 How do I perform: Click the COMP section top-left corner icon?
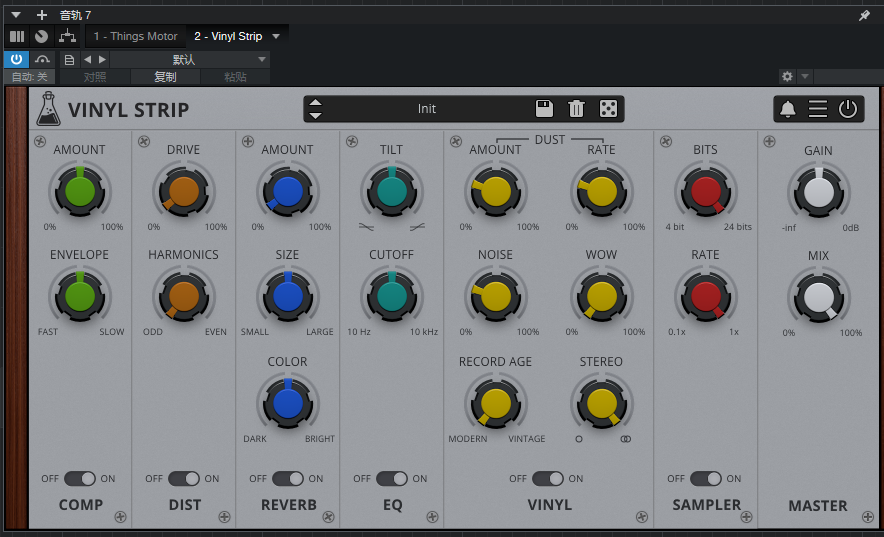pyautogui.click(x=39, y=141)
